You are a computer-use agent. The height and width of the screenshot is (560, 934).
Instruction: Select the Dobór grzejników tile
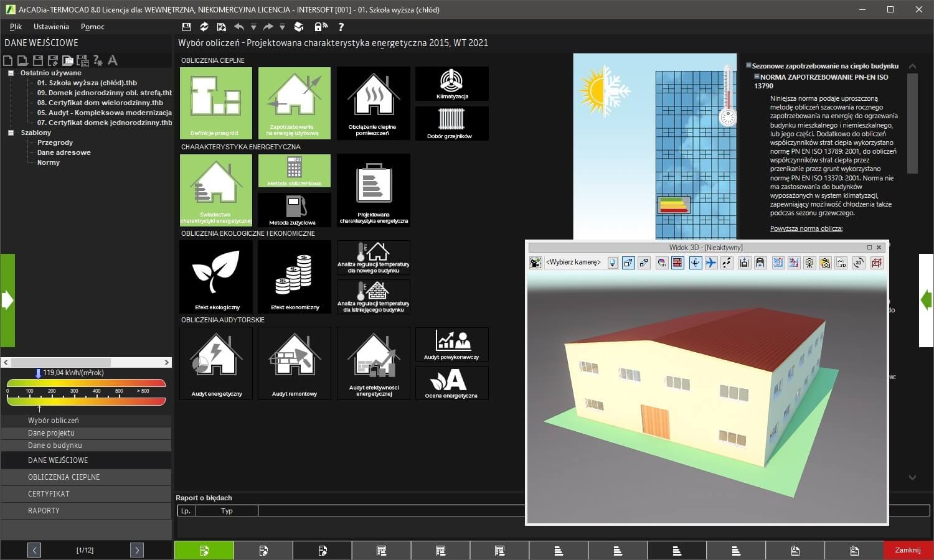pyautogui.click(x=452, y=123)
